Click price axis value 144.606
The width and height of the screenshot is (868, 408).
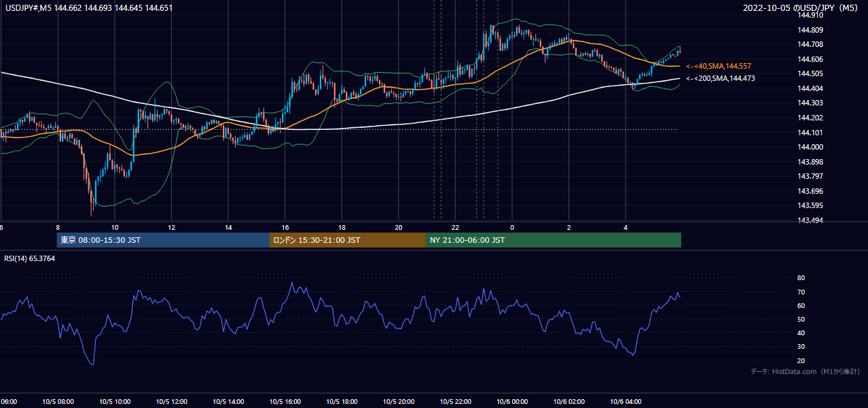click(810, 59)
